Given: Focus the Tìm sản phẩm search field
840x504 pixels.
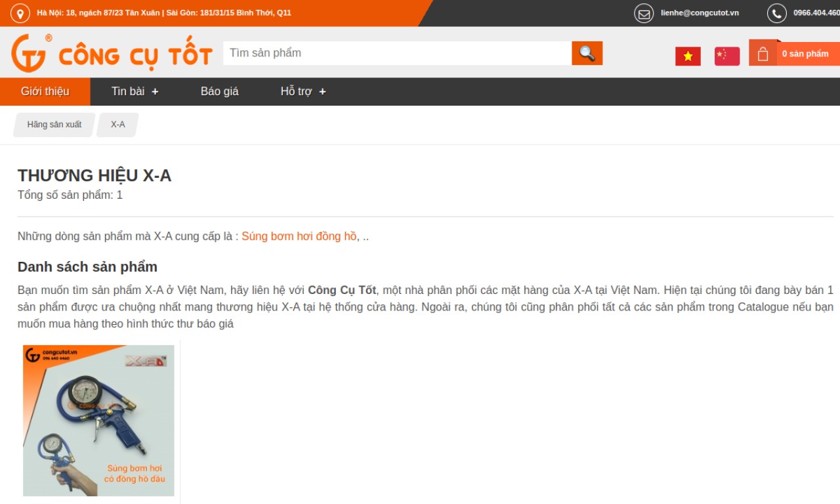Looking at the screenshot, I should 397,53.
